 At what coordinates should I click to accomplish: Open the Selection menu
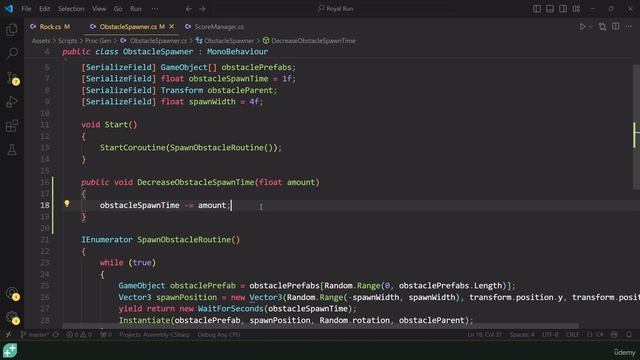click(x=71, y=9)
